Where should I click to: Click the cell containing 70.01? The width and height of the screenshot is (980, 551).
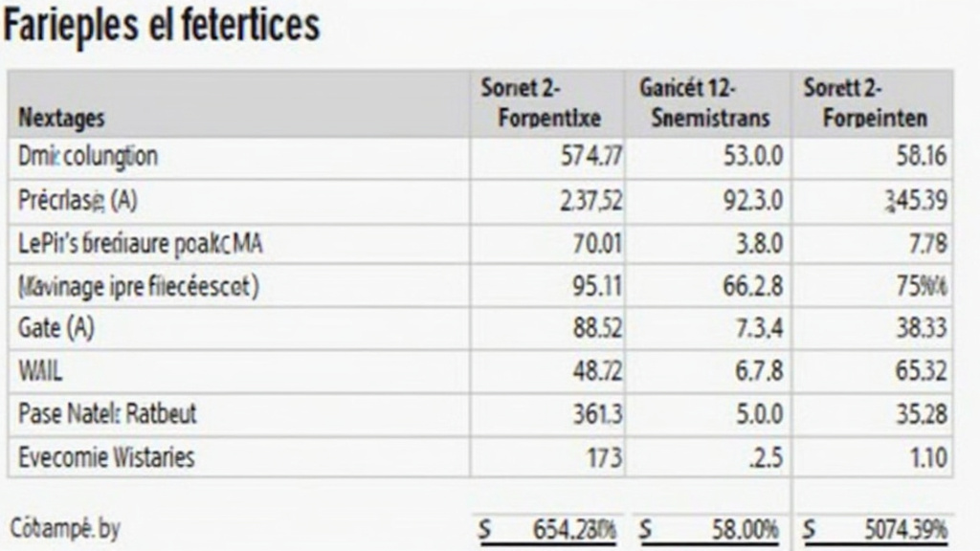coord(597,244)
